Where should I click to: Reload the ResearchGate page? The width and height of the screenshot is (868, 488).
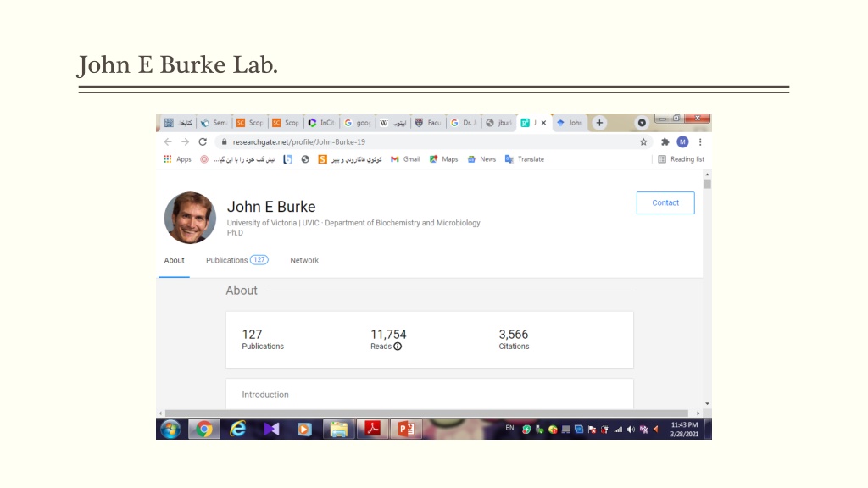click(203, 142)
